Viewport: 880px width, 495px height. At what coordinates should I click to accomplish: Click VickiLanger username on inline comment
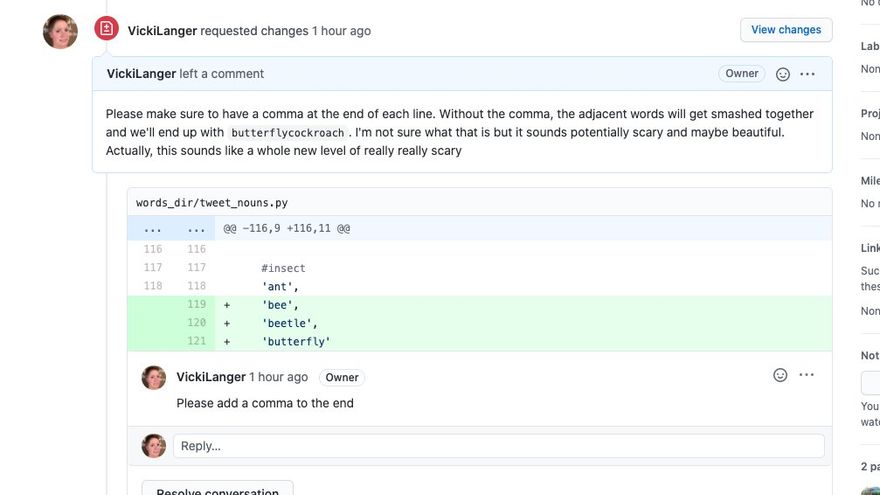pyautogui.click(x=211, y=377)
